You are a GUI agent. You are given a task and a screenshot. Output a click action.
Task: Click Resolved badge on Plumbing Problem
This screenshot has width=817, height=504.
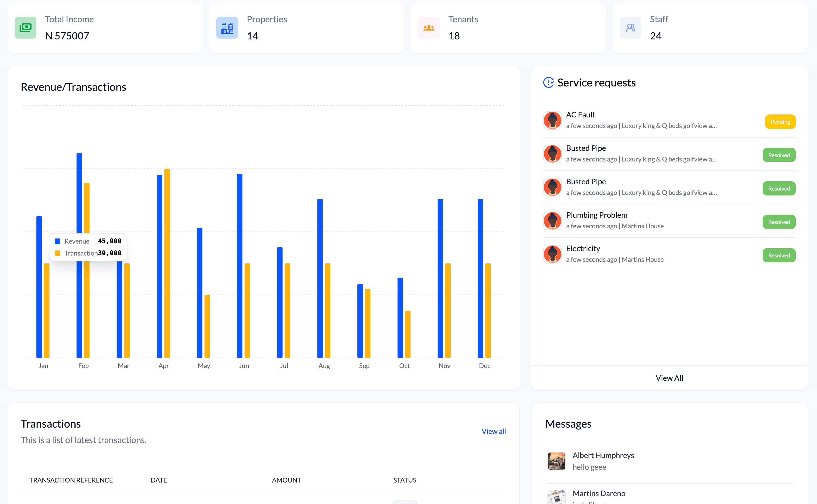pos(779,222)
